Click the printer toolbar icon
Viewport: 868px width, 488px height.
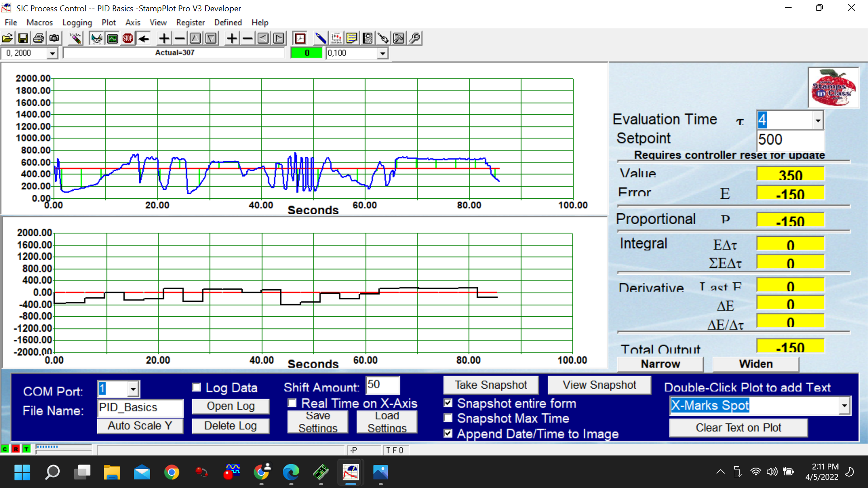tap(39, 38)
